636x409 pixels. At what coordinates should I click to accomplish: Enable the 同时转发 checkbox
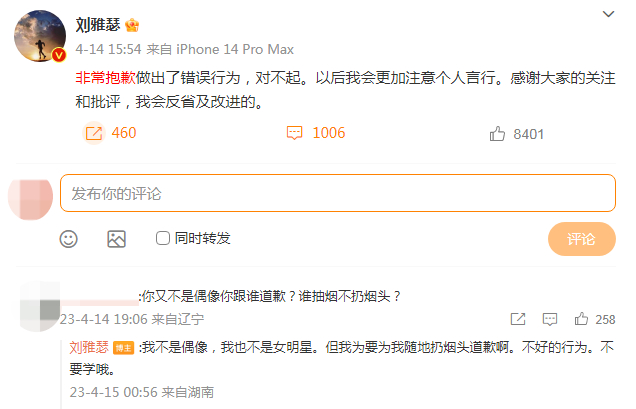(163, 238)
